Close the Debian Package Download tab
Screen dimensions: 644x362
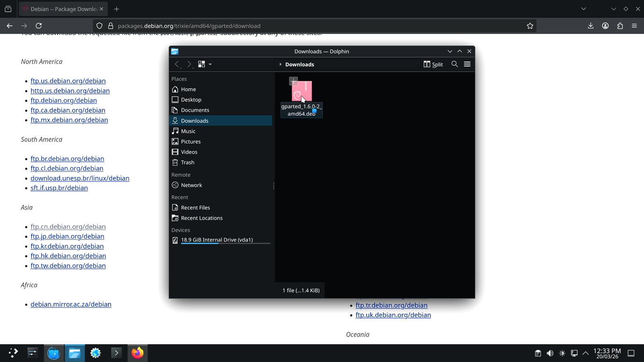[x=101, y=9]
